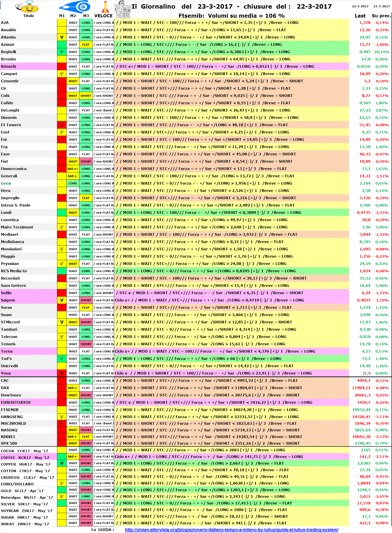The image size is (392, 533).
Task: Click the Finmeccanica 'SAR x+' cell
Action: (73, 169)
